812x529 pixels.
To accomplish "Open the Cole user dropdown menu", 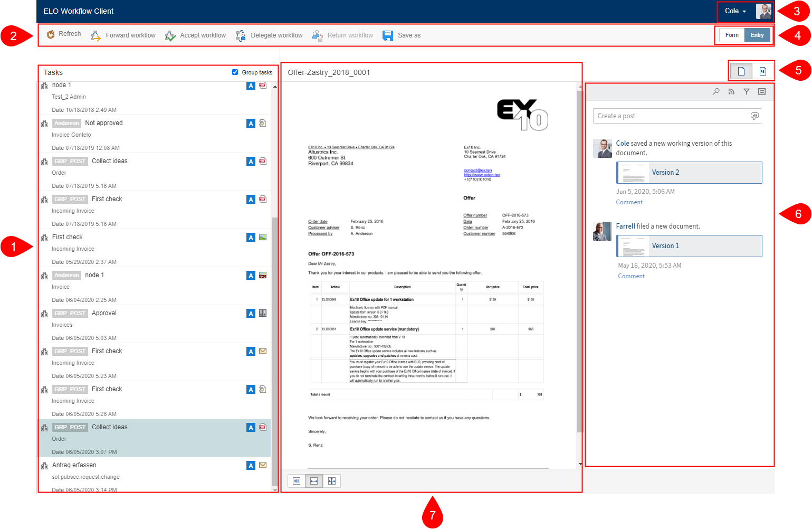I will (735, 11).
